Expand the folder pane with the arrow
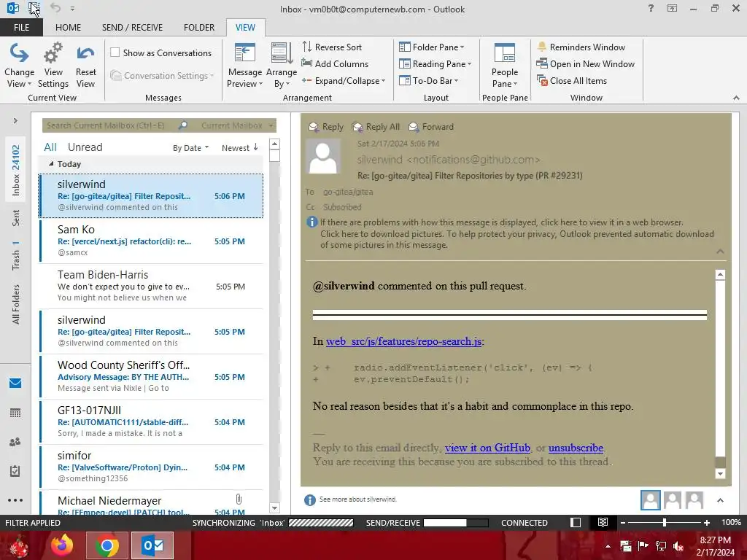Image resolution: width=747 pixels, height=560 pixels. click(15, 120)
